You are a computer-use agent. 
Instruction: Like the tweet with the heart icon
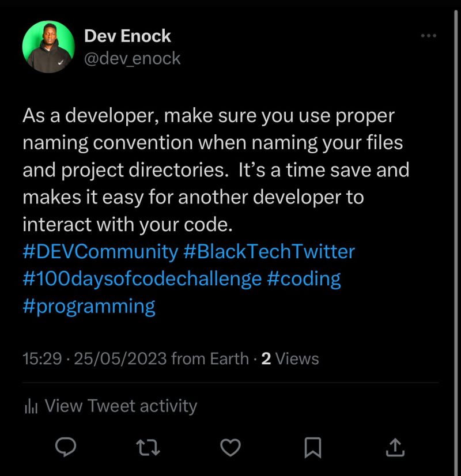[231, 447]
